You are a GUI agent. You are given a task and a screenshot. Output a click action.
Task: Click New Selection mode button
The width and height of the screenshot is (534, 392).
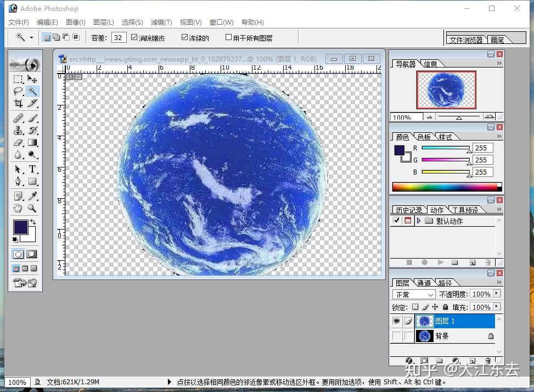coord(47,37)
